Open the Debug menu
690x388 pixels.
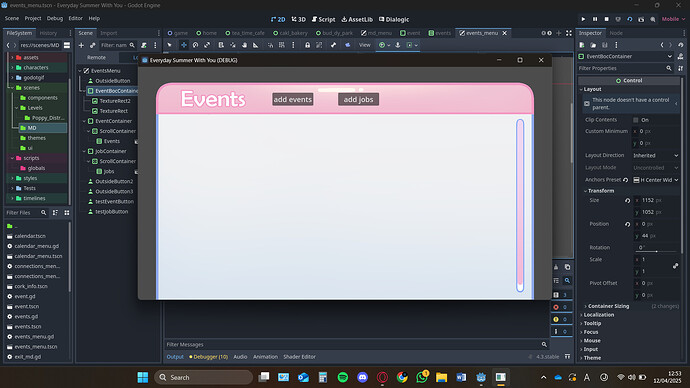55,18
